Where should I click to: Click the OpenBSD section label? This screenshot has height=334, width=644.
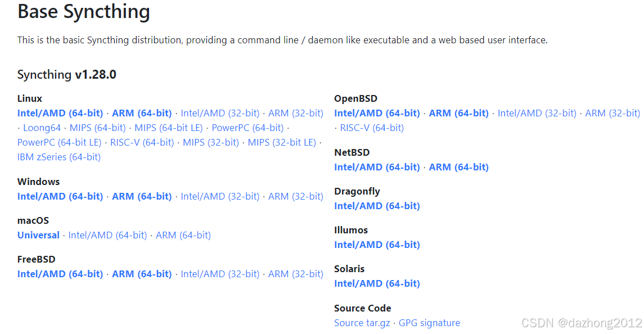point(355,98)
